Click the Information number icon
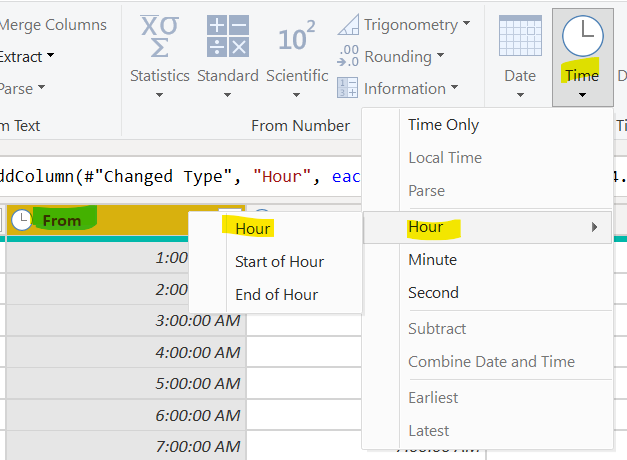This screenshot has width=627, height=460. [347, 88]
